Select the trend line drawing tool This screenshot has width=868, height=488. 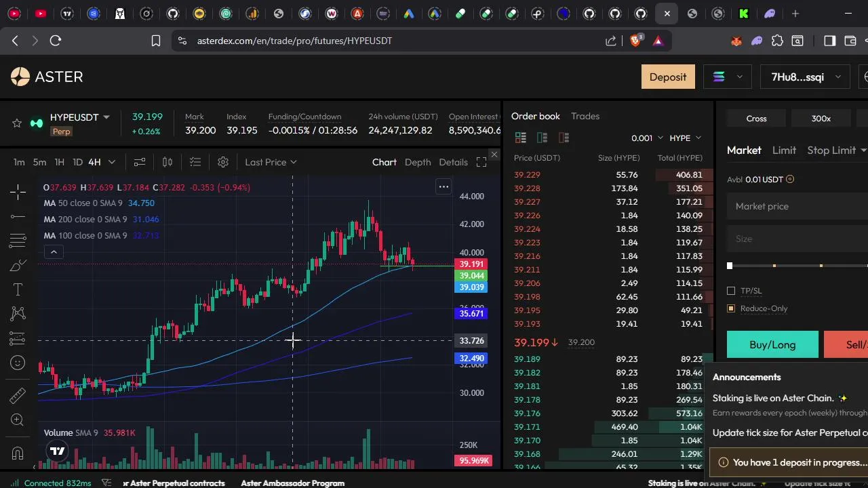[x=18, y=216]
